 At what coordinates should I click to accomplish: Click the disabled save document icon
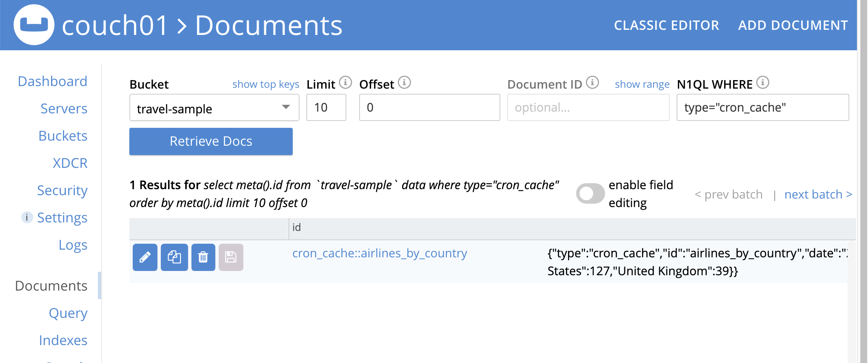pyautogui.click(x=231, y=257)
